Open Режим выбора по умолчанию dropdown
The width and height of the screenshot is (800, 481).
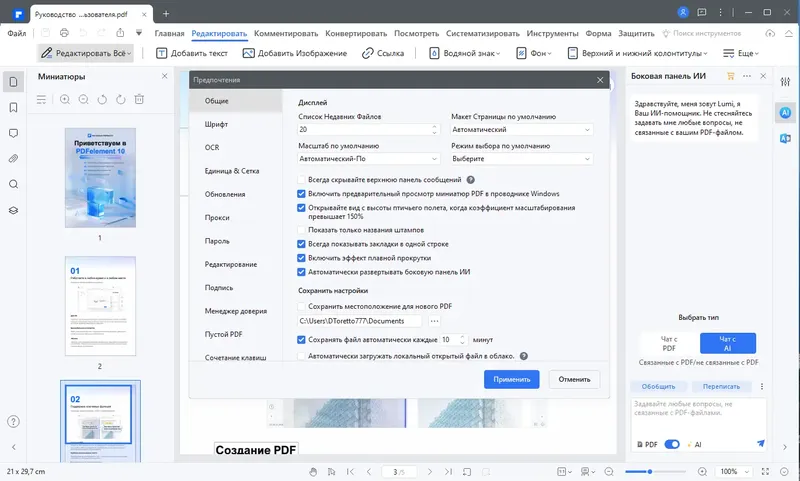pyautogui.click(x=521, y=159)
